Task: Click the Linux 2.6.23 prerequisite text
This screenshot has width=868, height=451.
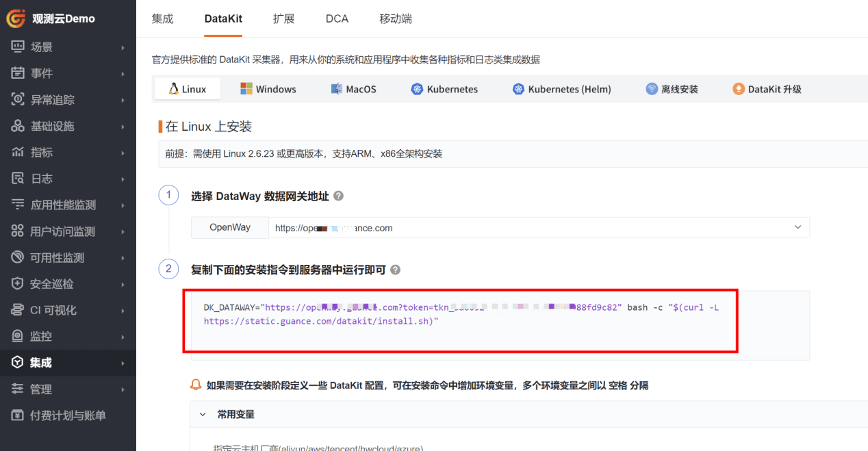Action: point(304,154)
